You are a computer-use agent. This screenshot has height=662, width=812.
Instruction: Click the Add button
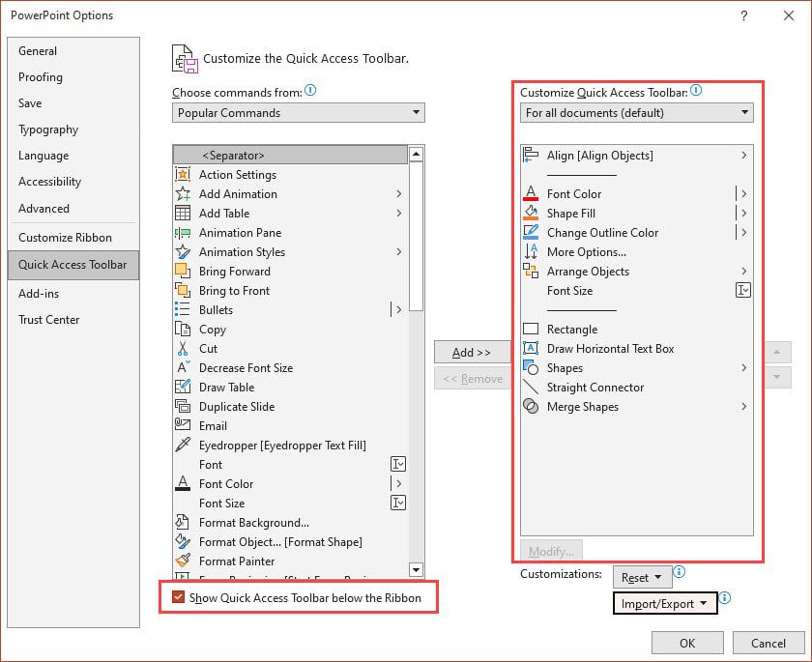[473, 352]
